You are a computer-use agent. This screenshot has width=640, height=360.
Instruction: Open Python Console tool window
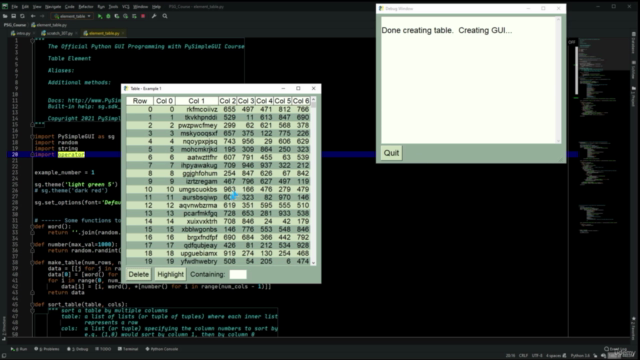click(x=162, y=349)
